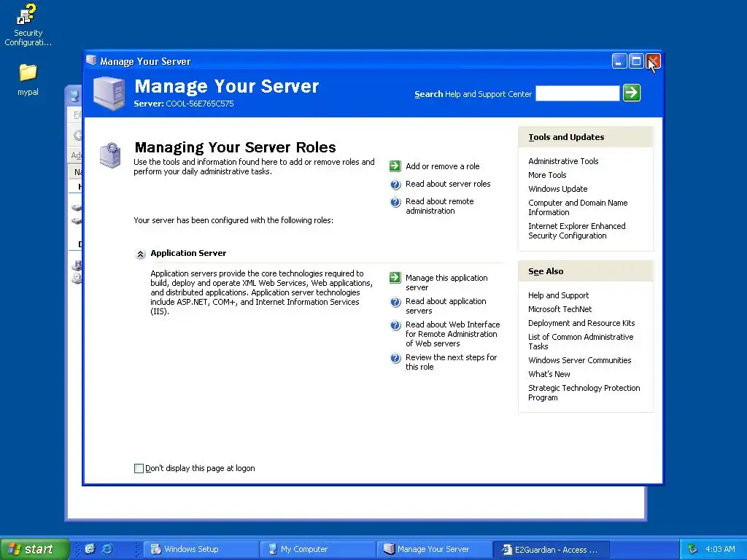Screen dimensions: 747x560
Task: Click the server tower icon in header
Action: click(109, 93)
